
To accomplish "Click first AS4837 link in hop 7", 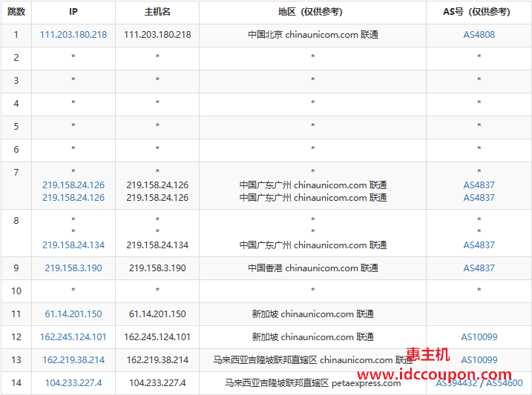I will coord(479,185).
